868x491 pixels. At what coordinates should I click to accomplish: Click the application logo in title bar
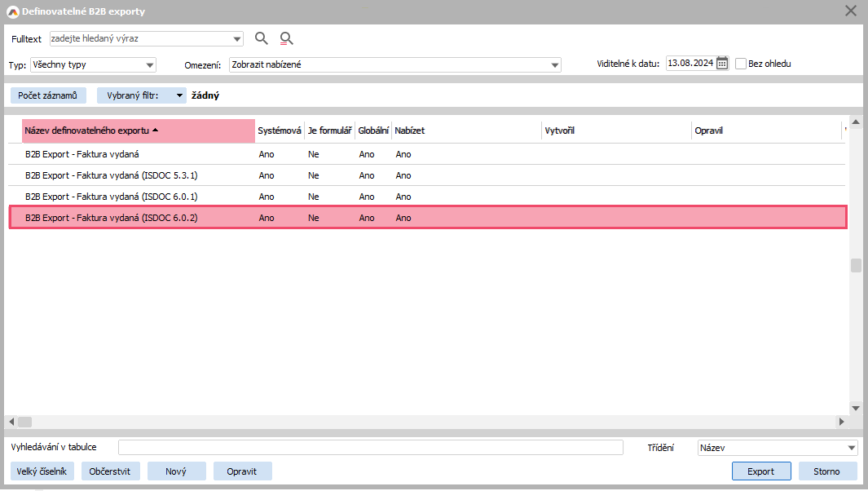pyautogui.click(x=13, y=11)
